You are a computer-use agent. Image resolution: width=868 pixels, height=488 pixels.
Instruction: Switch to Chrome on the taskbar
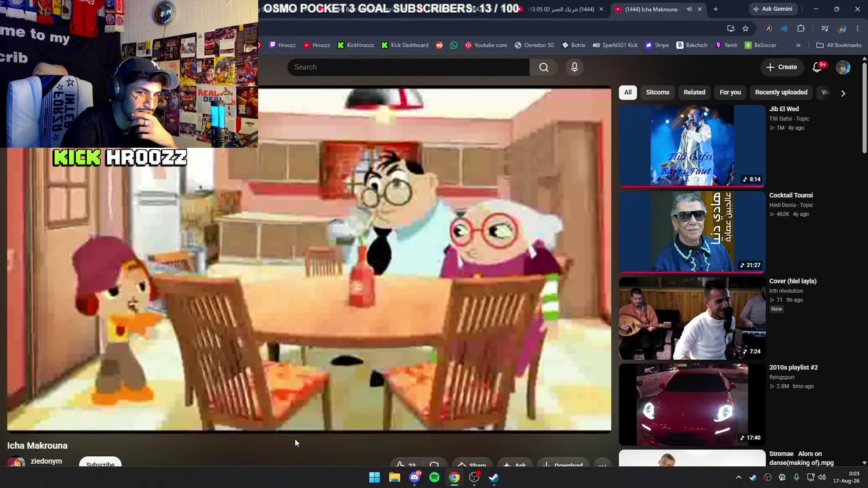(454, 477)
